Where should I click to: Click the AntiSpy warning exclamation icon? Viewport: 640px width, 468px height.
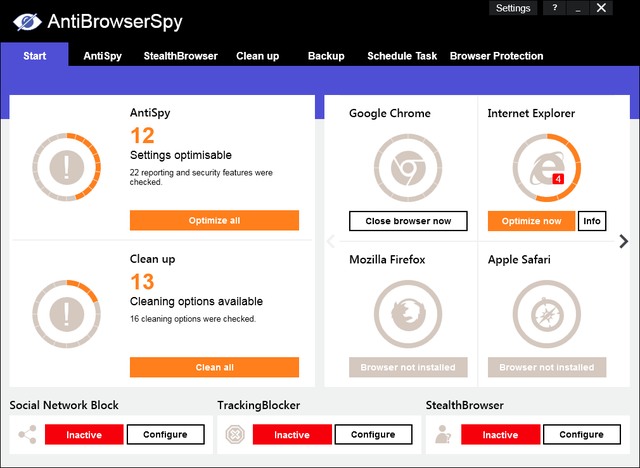pyautogui.click(x=66, y=167)
